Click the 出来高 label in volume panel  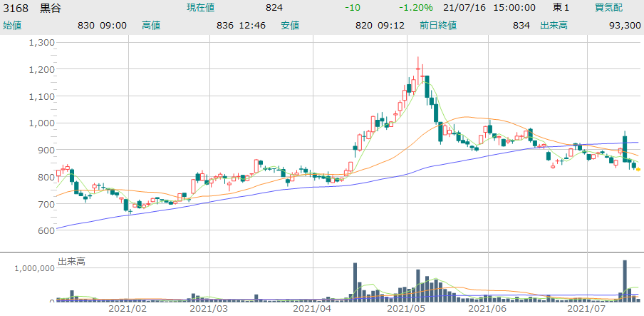point(72,262)
